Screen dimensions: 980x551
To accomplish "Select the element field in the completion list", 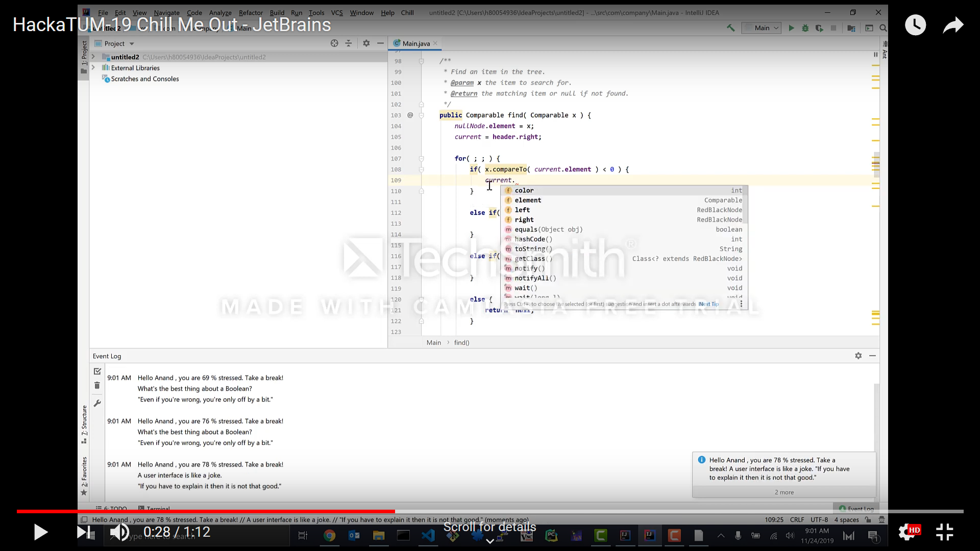I will (x=528, y=200).
